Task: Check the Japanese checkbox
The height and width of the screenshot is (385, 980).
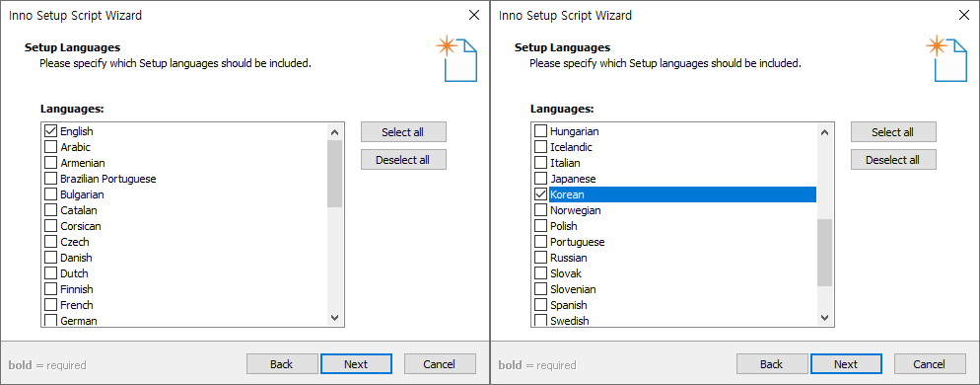Action: (540, 179)
